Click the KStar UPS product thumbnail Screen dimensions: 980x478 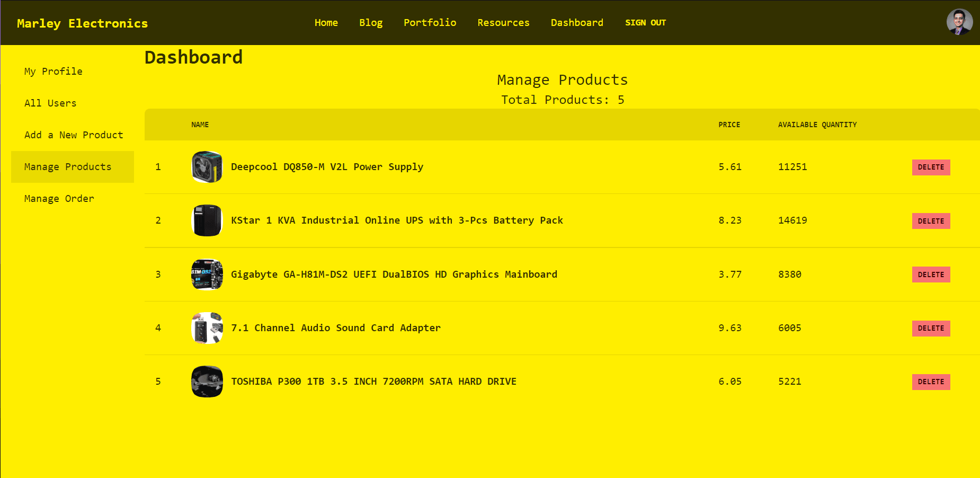[207, 220]
